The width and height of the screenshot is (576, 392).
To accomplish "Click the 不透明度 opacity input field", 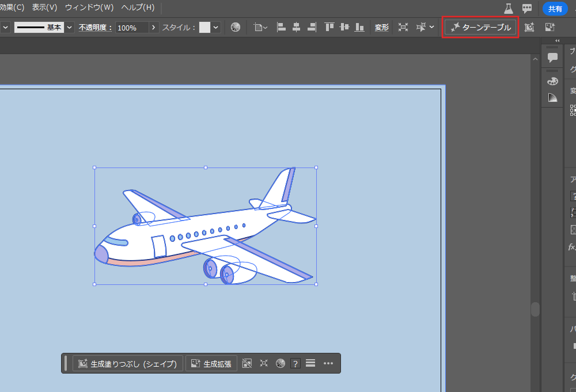I will click(x=132, y=27).
